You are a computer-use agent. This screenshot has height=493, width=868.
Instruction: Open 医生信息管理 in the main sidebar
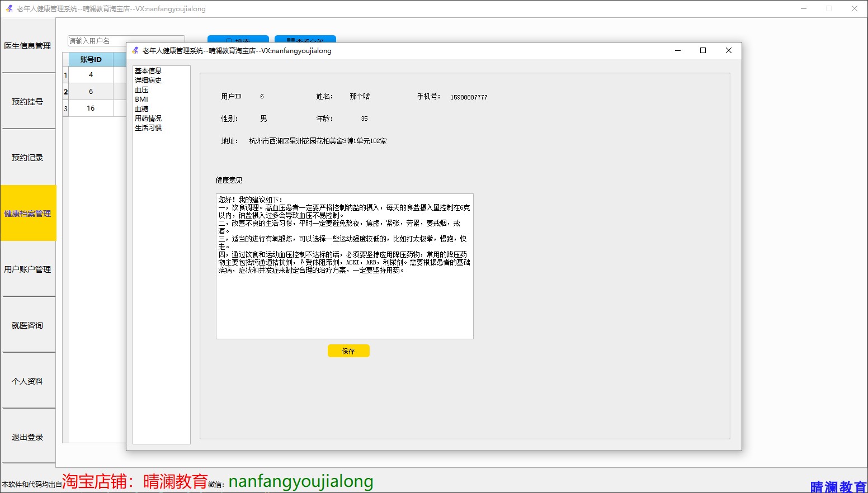27,46
